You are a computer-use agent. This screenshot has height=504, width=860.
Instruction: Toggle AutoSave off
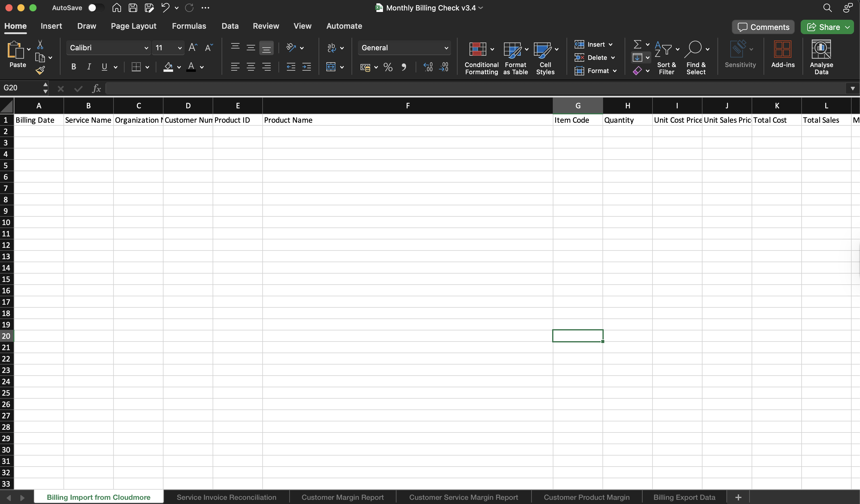click(x=96, y=7)
